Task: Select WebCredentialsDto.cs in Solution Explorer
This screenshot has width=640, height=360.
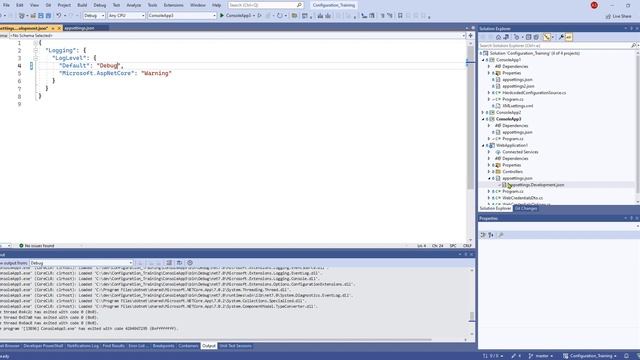Action: (522, 198)
